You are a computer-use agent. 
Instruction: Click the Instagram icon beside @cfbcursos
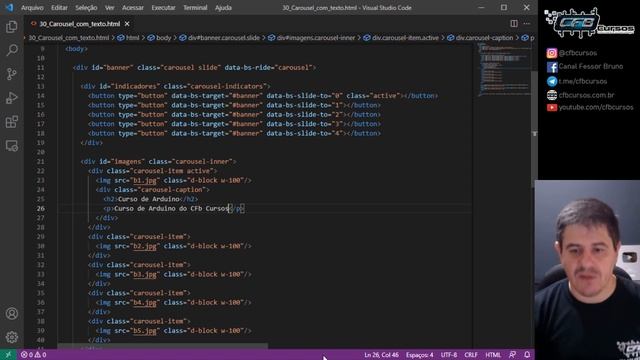point(552,53)
